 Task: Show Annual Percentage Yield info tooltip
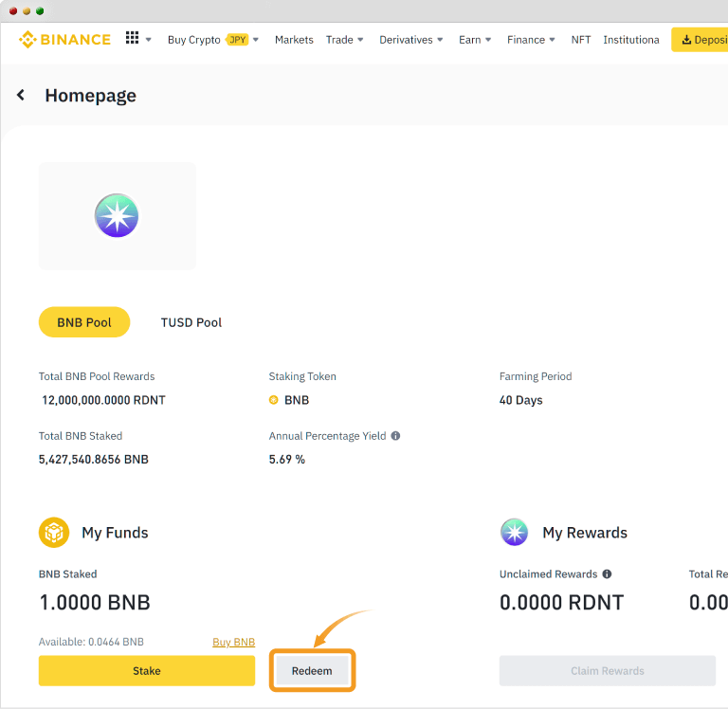click(x=395, y=435)
